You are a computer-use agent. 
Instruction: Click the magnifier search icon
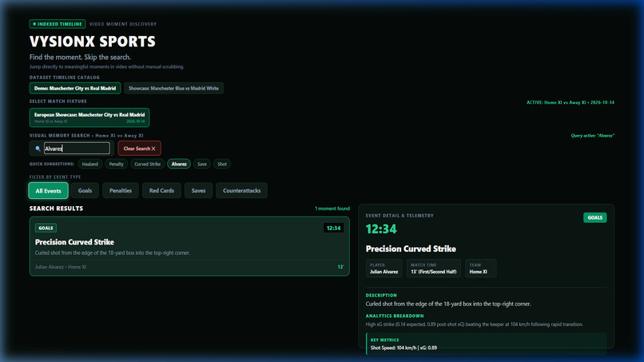pyautogui.click(x=38, y=149)
